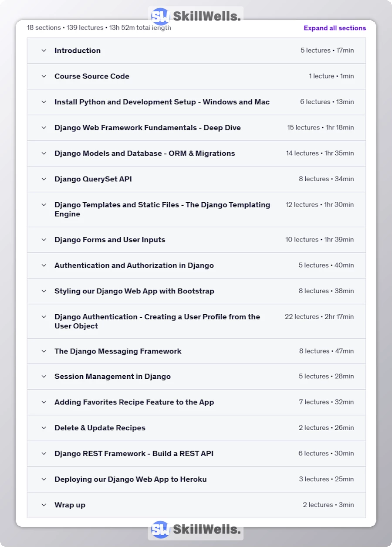Select Django Templates and Static Files title
The width and height of the screenshot is (392, 547).
tap(162, 209)
